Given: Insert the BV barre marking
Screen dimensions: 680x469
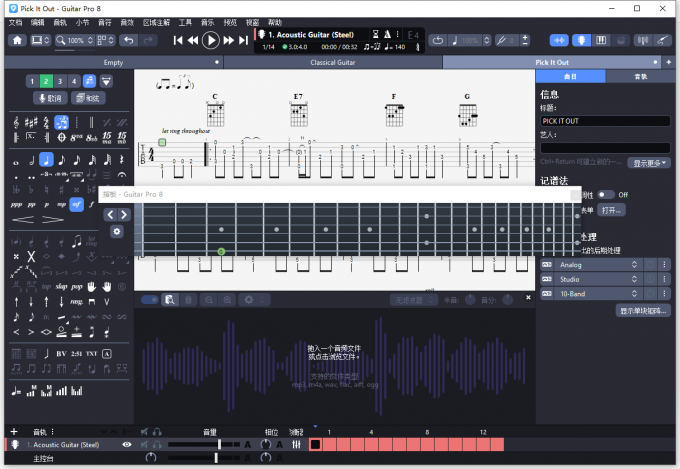Looking at the screenshot, I should (61, 354).
